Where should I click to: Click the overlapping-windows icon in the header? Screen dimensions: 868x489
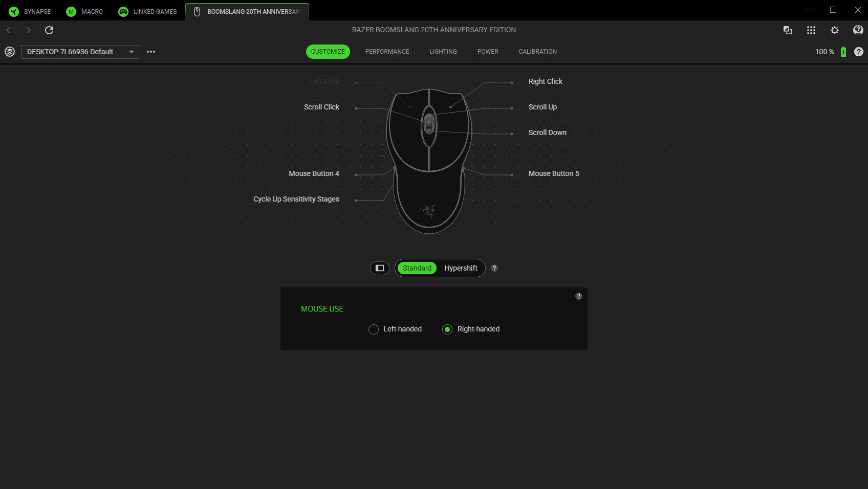[788, 30]
